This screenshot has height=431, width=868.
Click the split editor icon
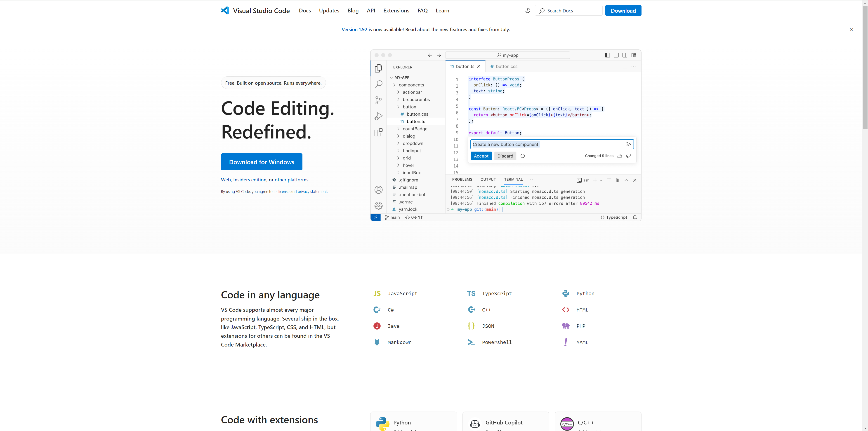(625, 66)
